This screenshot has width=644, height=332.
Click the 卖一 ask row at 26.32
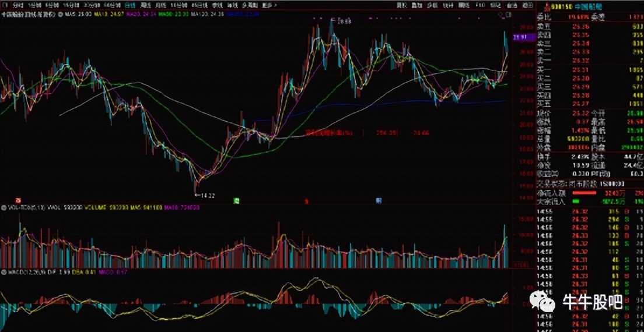589,61
